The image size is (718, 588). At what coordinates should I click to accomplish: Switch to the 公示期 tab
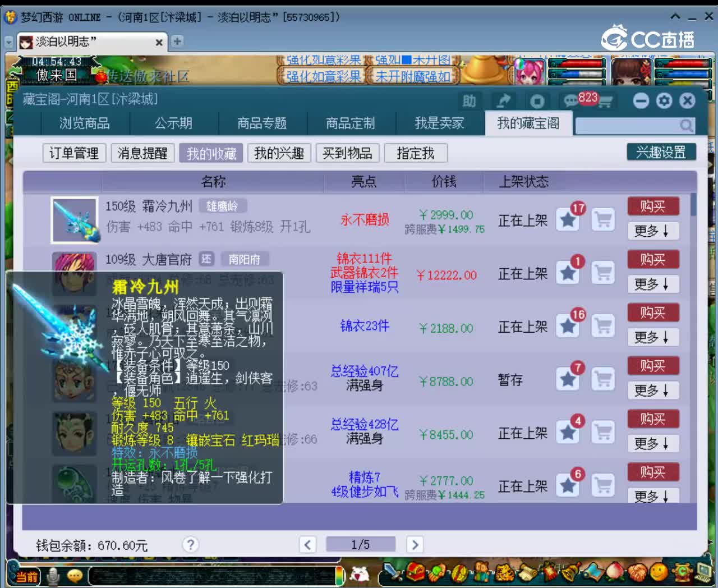pyautogui.click(x=173, y=123)
